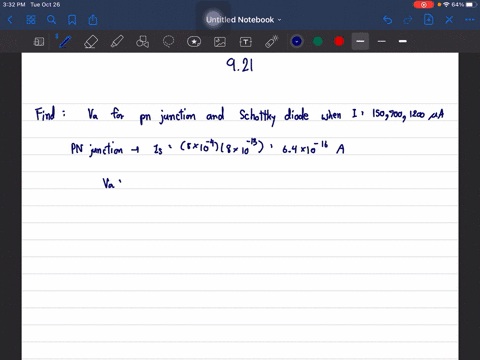Open the share and export menu

[93, 20]
